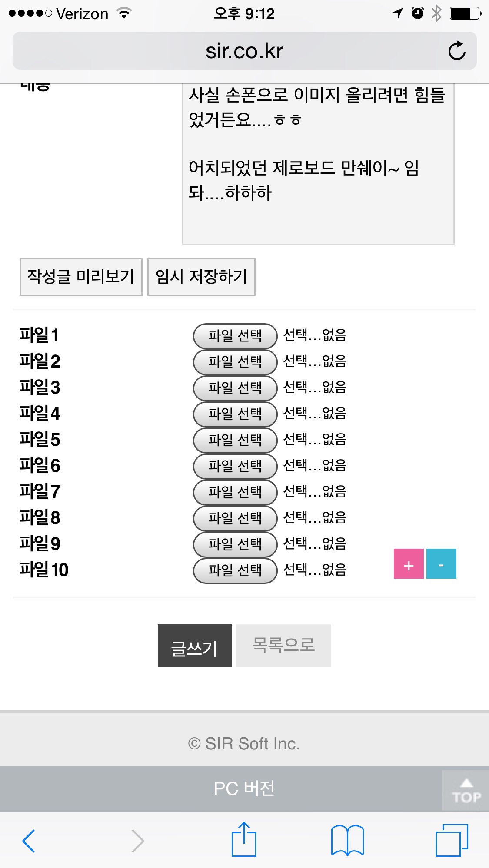Image resolution: width=489 pixels, height=868 pixels.
Task: Jump to top with the TOP arrow
Action: 466,791
